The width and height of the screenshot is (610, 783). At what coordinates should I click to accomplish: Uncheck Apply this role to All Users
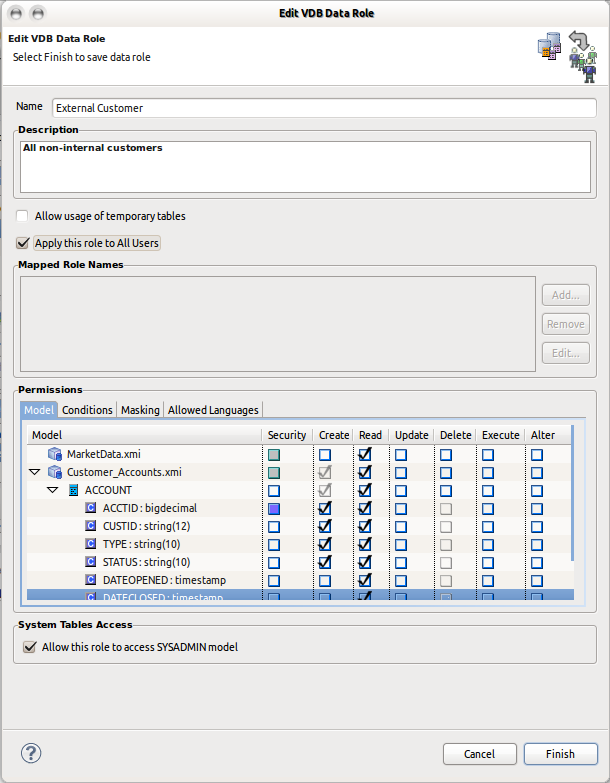point(23,243)
